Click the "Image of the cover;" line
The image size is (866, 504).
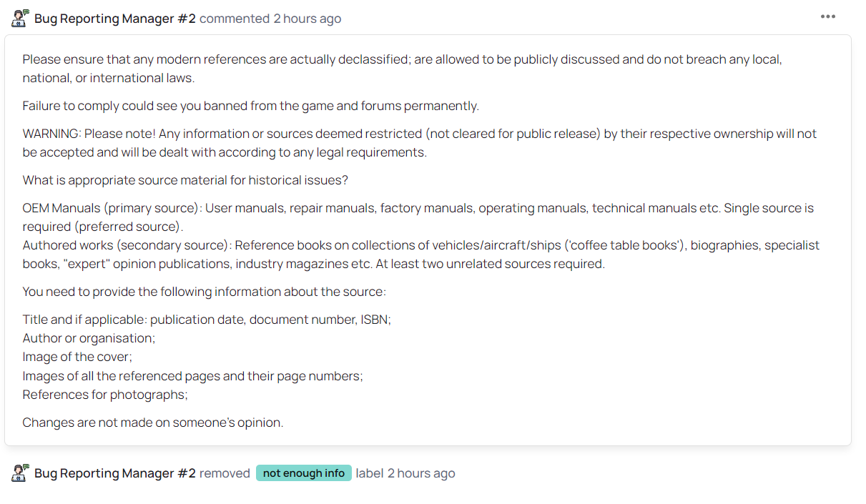[x=77, y=357]
